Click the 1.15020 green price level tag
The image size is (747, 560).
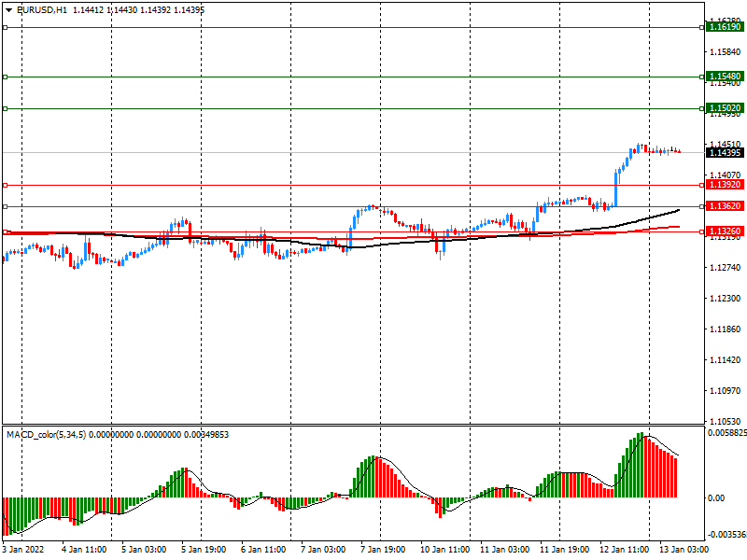pyautogui.click(x=725, y=108)
